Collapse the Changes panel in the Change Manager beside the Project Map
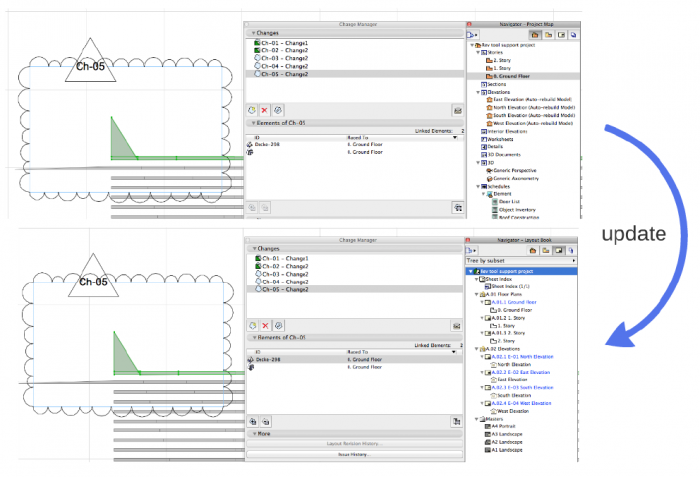Screen dimensions: 700x477 tap(253, 33)
